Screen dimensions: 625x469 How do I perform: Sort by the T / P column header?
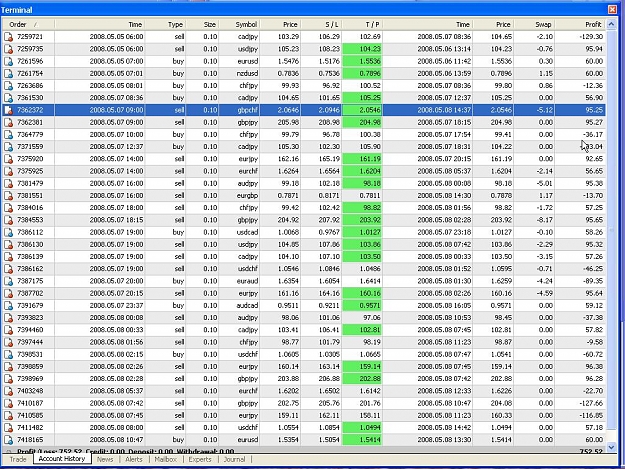[x=362, y=25]
